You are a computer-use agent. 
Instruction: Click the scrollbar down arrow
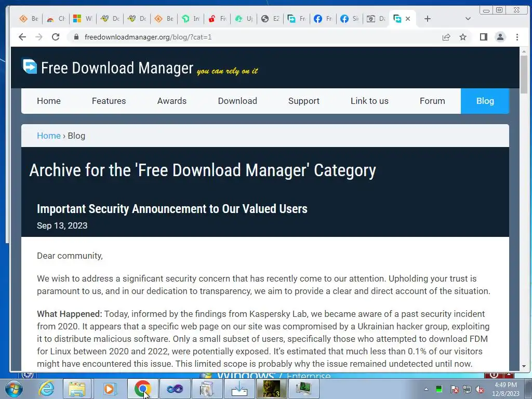pos(524,366)
